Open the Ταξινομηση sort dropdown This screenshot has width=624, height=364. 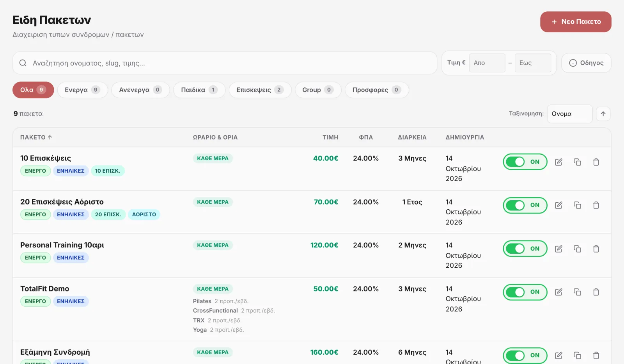570,114
